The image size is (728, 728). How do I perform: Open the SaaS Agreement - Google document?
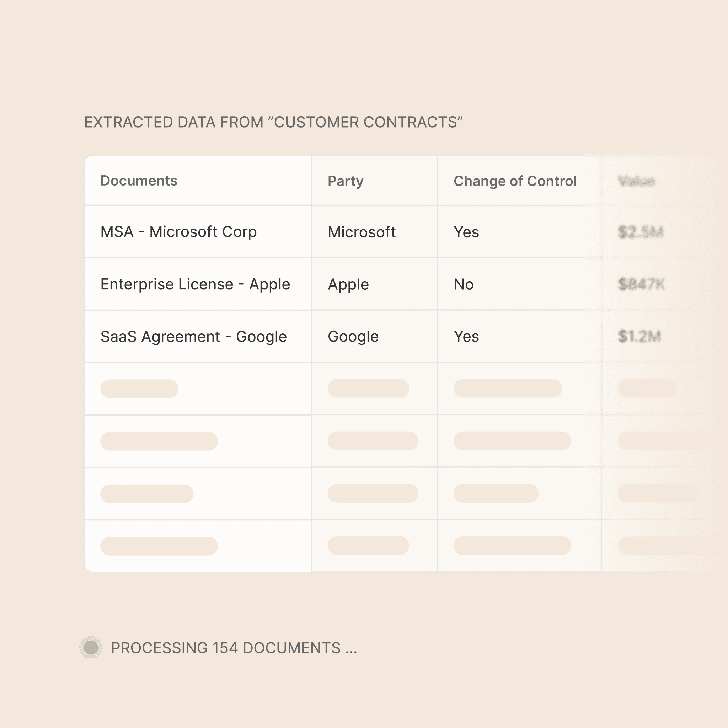tap(193, 337)
